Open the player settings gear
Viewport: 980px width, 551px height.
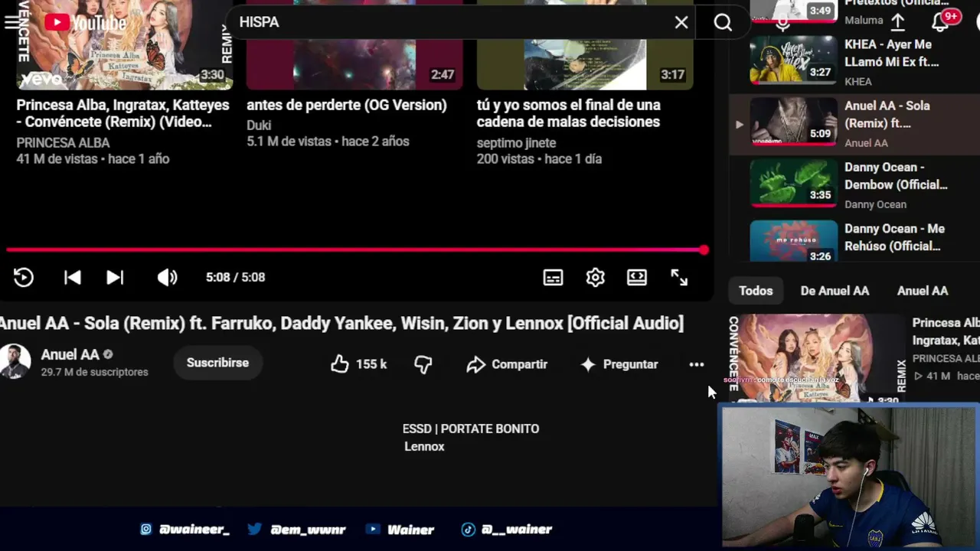click(x=595, y=277)
